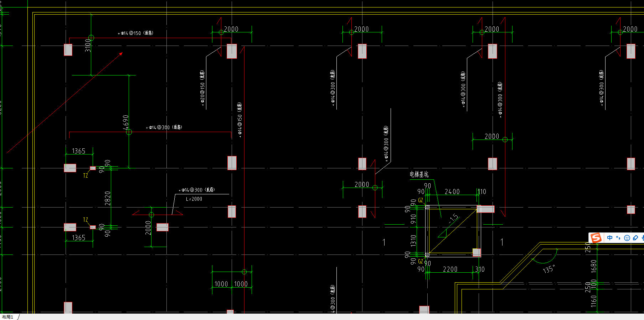Select the 电梯基坑 text label
The image size is (644, 320).
[419, 174]
